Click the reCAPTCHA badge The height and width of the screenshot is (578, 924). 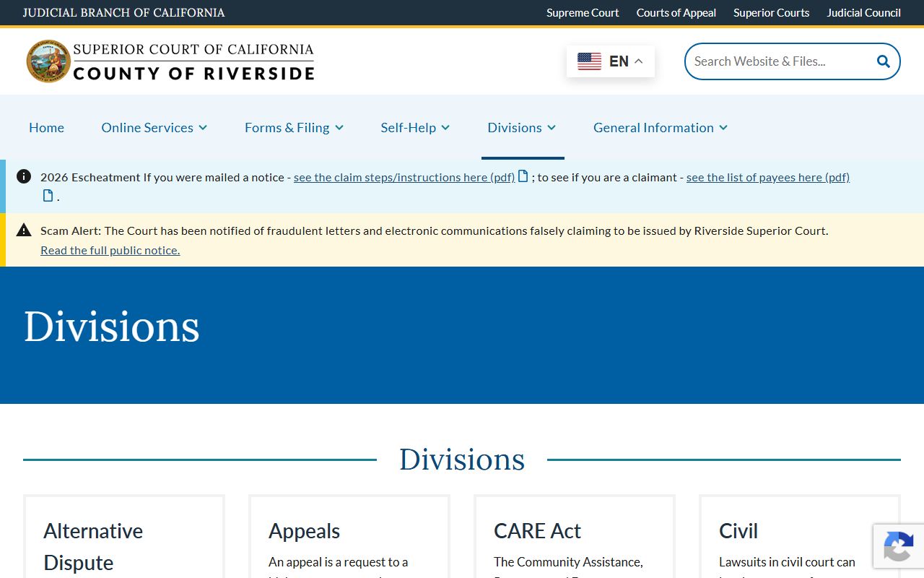tap(899, 545)
